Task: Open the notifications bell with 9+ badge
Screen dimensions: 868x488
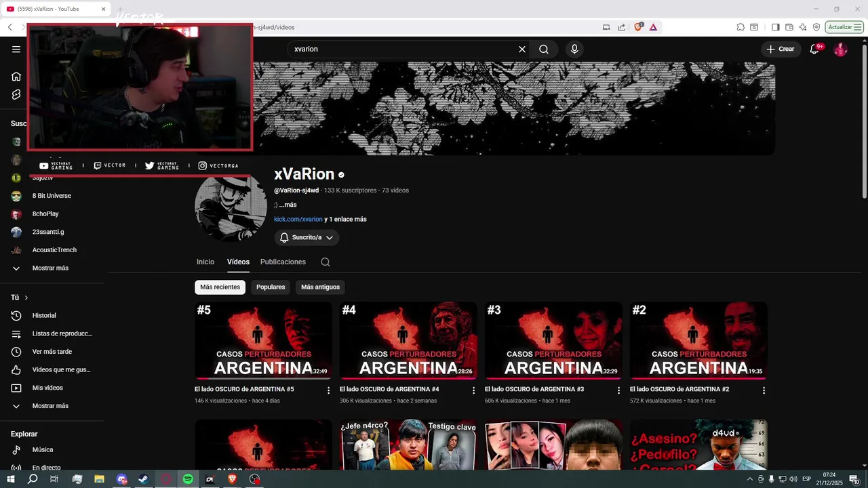Action: [x=816, y=49]
